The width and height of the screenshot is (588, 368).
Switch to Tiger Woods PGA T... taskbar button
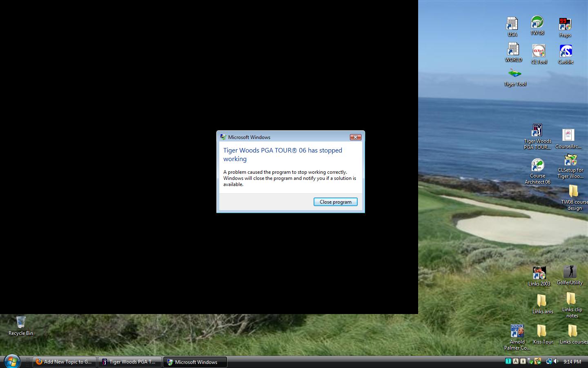[x=130, y=362]
